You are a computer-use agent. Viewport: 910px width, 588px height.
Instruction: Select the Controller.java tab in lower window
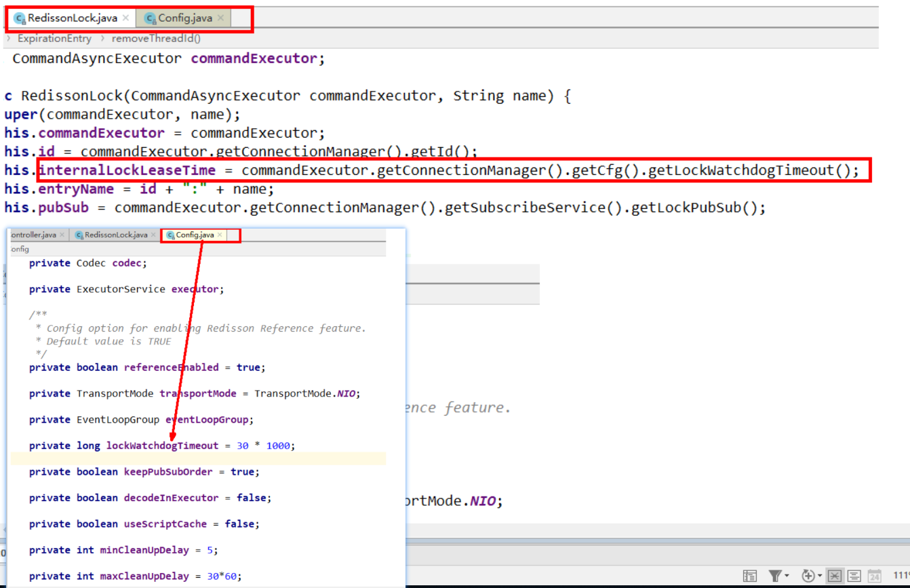click(33, 235)
